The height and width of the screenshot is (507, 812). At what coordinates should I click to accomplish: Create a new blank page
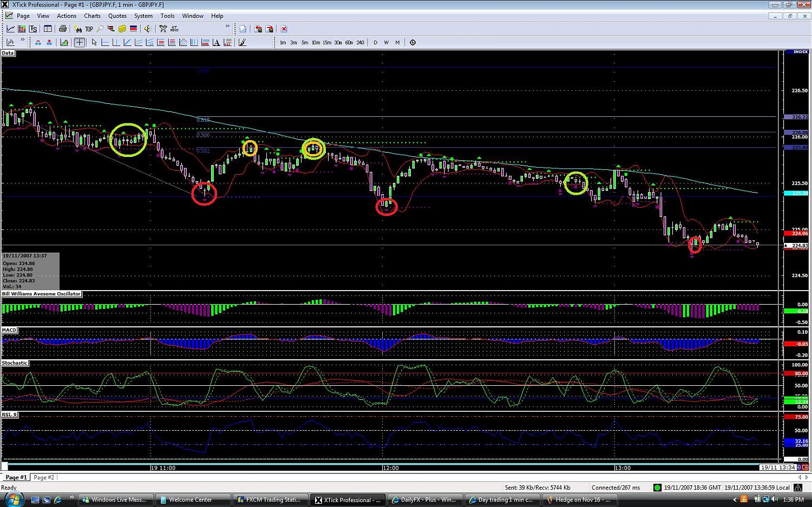[x=243, y=29]
